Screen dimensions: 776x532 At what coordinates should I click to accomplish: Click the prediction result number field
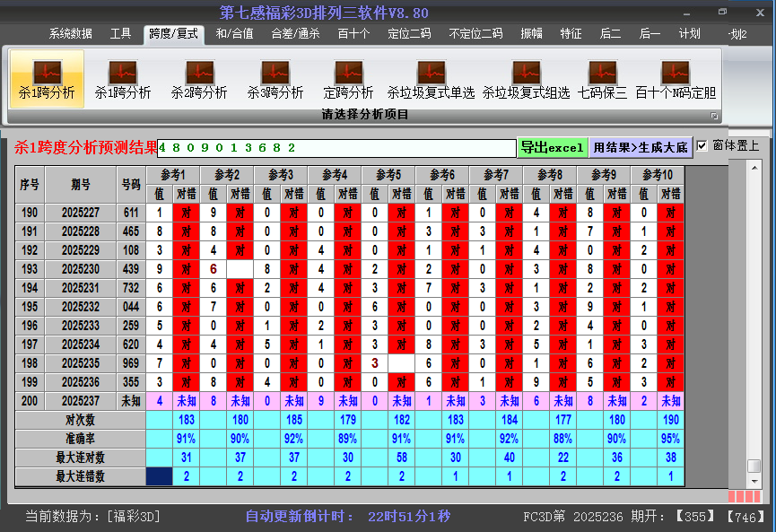point(336,147)
